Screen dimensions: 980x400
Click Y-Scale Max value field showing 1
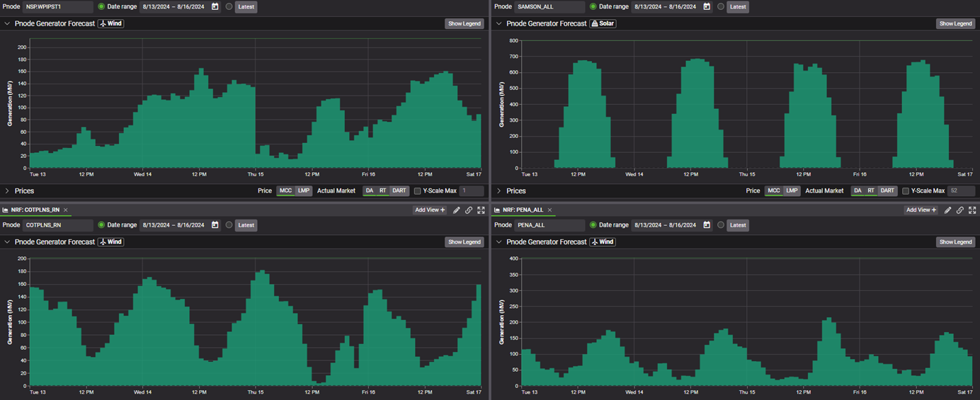pos(472,191)
